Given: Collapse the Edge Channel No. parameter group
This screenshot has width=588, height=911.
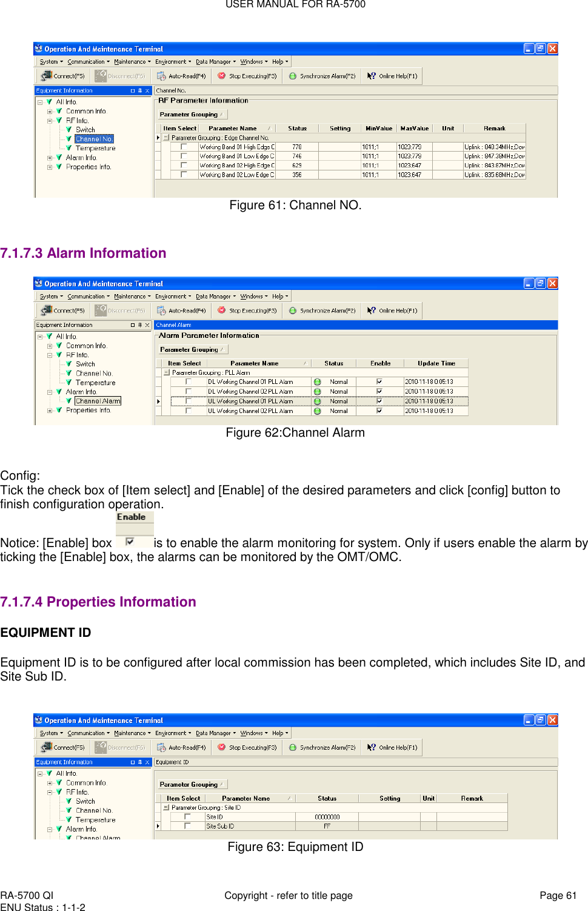Looking at the screenshot, I should point(166,138).
